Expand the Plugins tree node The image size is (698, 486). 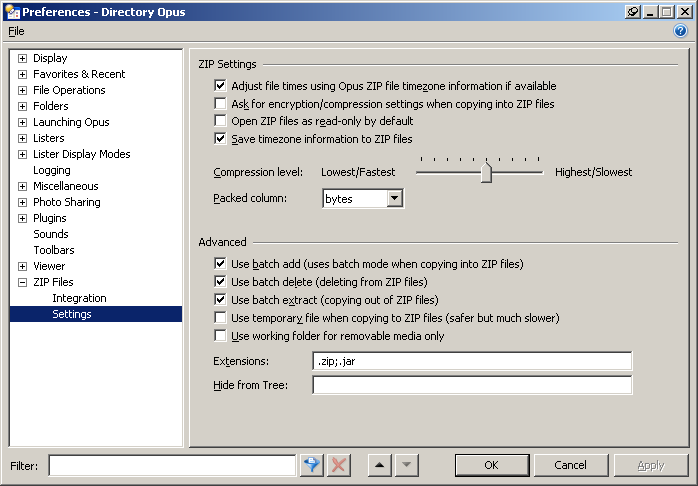23,218
